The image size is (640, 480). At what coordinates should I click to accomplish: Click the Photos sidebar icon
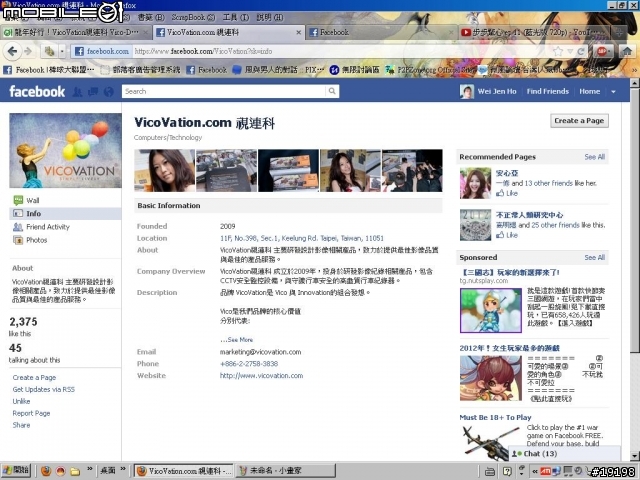tap(18, 240)
